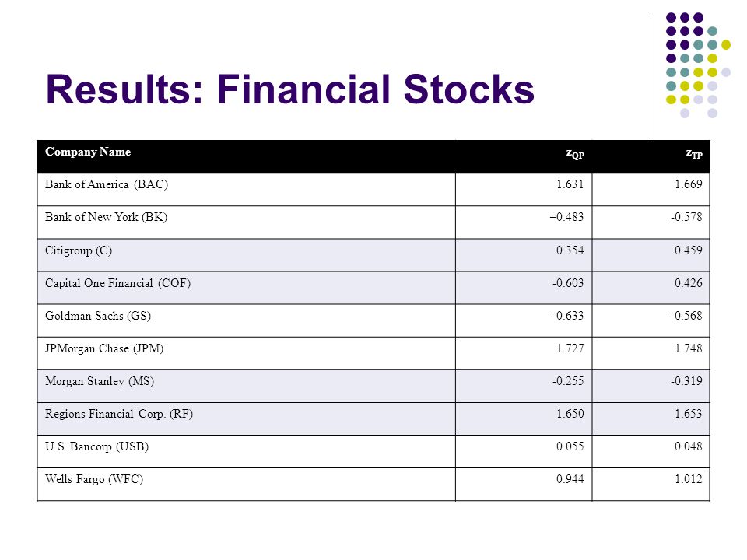This screenshot has width=747, height=560.
Task: Click the 1.012 value for Wells Fargo
Action: tap(689, 479)
